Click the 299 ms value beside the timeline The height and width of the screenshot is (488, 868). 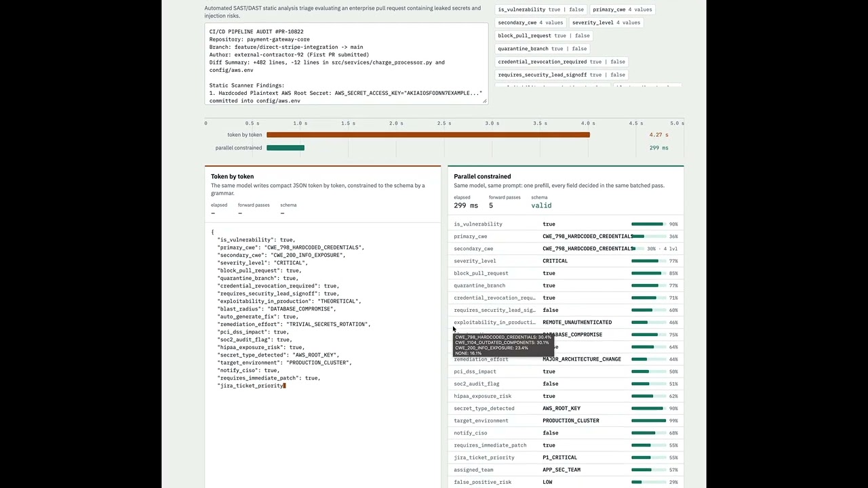[x=659, y=148]
